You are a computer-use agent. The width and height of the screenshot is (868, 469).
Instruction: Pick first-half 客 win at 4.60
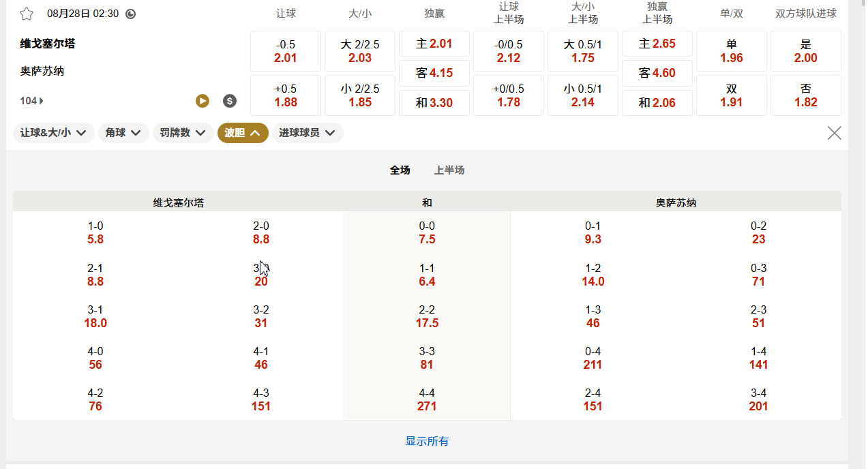point(657,73)
